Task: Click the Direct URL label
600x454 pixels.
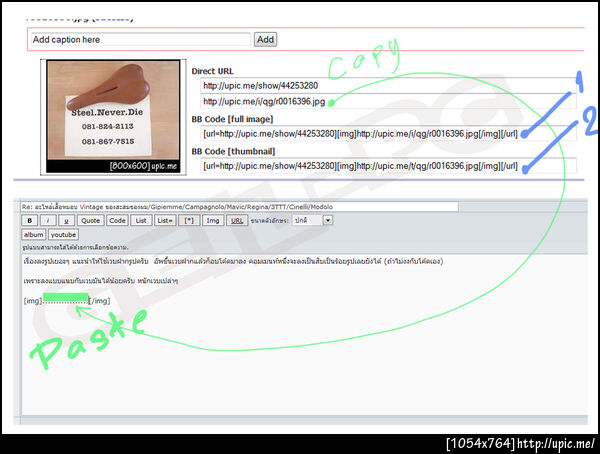Action: 212,71
